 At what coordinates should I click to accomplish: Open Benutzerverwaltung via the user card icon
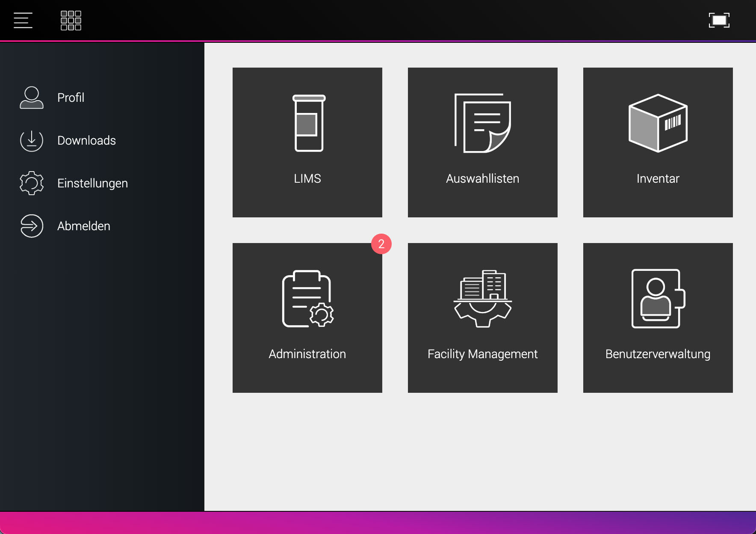coord(658,299)
